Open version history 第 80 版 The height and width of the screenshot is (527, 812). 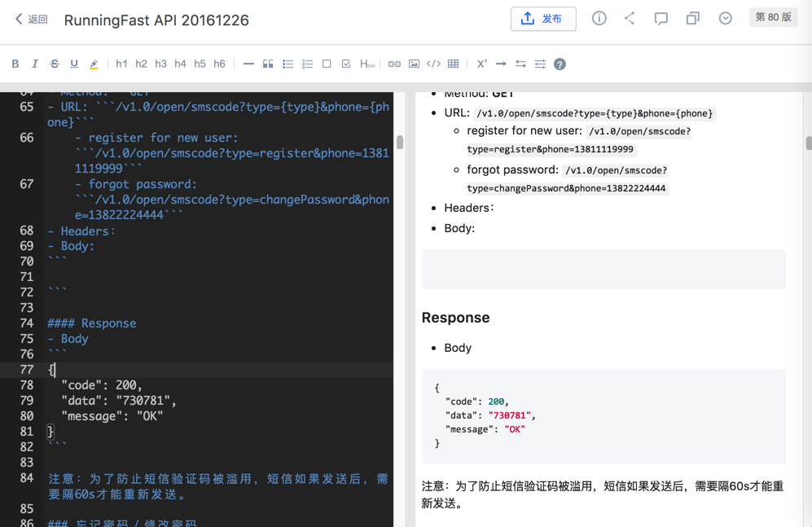pos(773,17)
